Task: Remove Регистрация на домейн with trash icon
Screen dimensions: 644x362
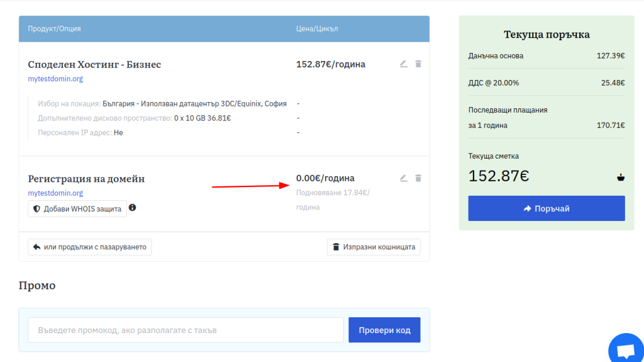Action: [x=418, y=179]
